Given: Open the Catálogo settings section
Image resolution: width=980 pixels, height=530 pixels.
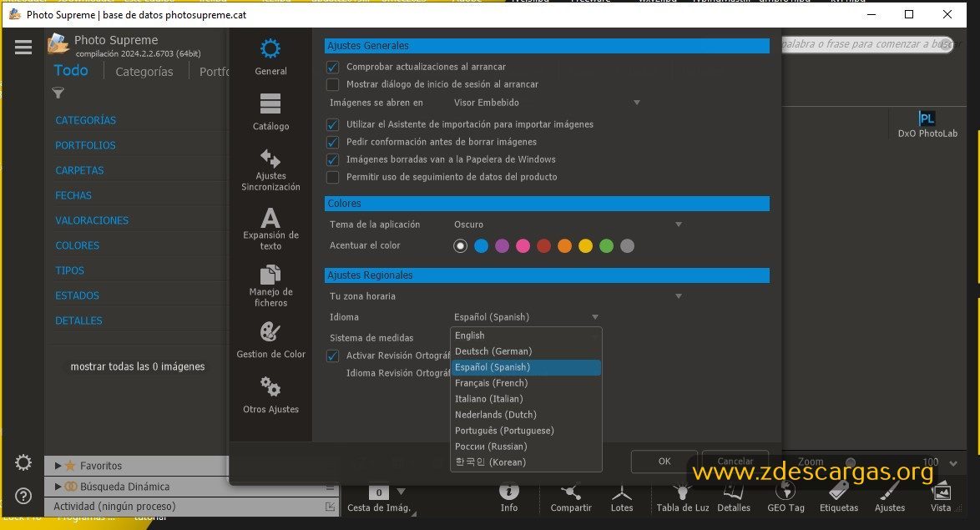Looking at the screenshot, I should coord(270,113).
